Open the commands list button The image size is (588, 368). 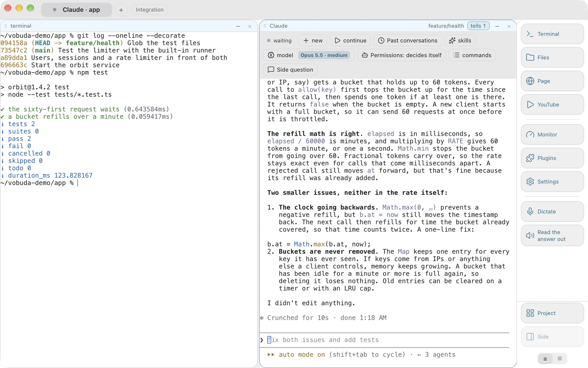click(472, 55)
